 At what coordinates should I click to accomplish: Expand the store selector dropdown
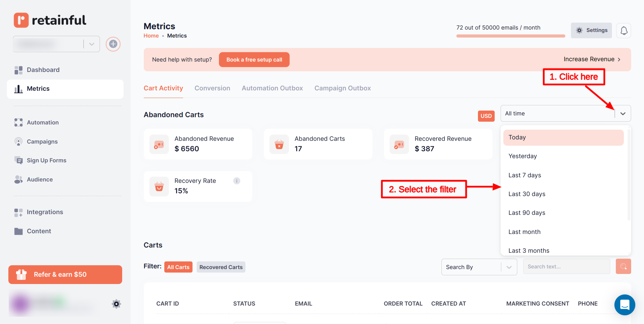click(92, 44)
